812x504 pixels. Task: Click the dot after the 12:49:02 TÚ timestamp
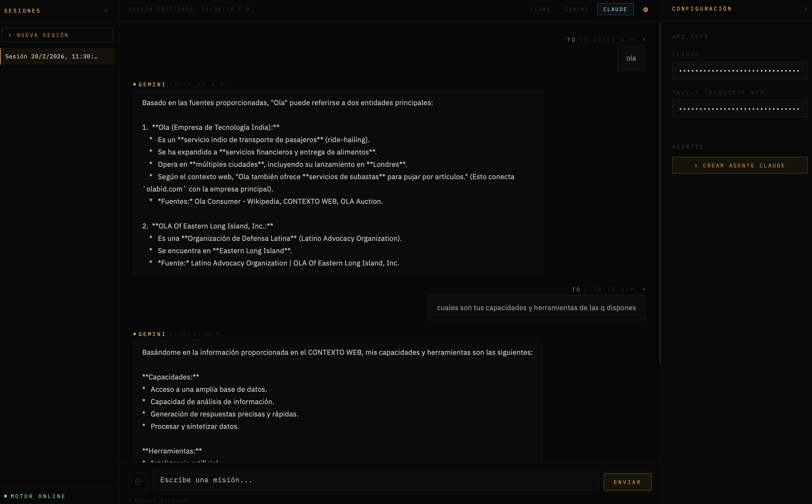tap(644, 40)
